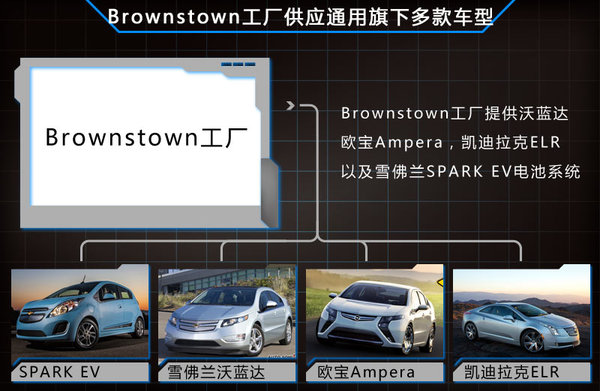Click the SPARK EV car photo

point(80,313)
